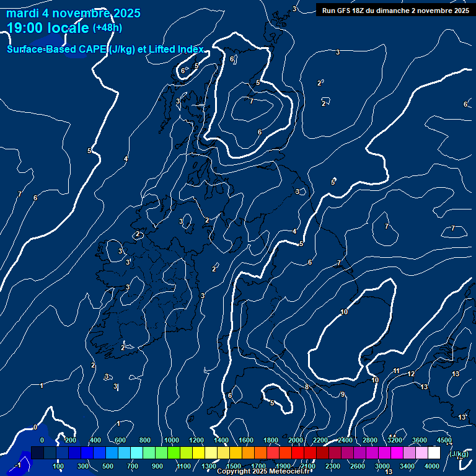Click the bright green swatch under the 1000 label
476x476 pixels.
coord(174,452)
